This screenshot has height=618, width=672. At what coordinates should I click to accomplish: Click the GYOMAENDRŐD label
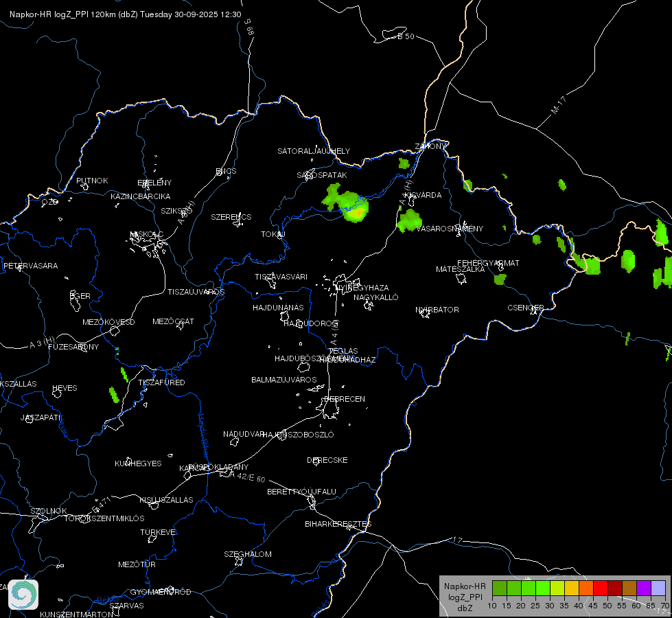[x=161, y=592]
